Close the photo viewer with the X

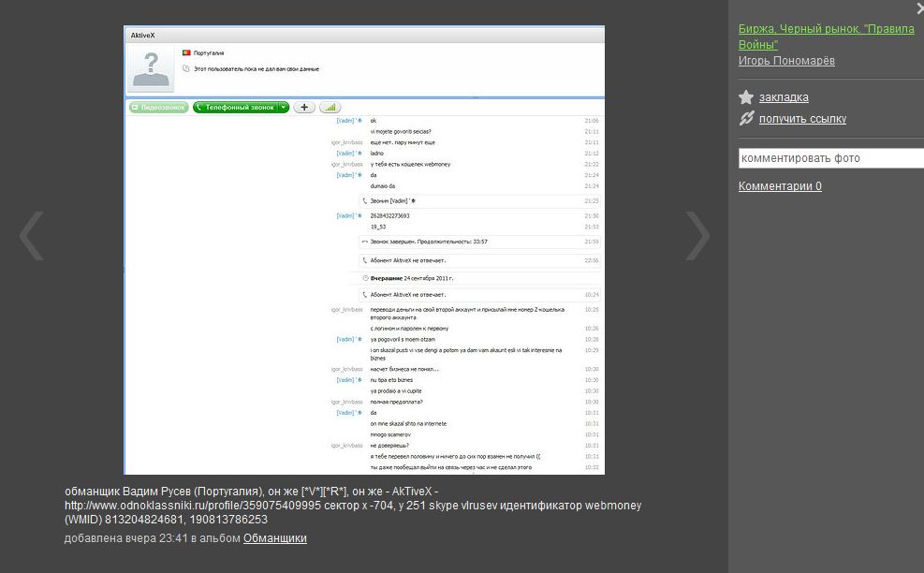click(920, 7)
